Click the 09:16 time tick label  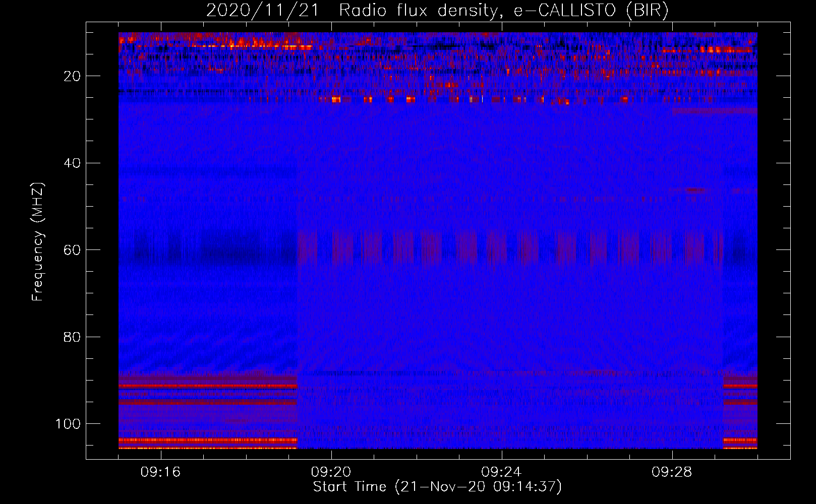160,472
